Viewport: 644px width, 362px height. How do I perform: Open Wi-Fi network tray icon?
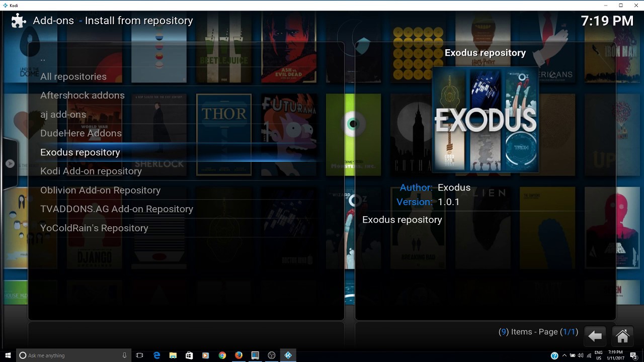[x=589, y=355]
